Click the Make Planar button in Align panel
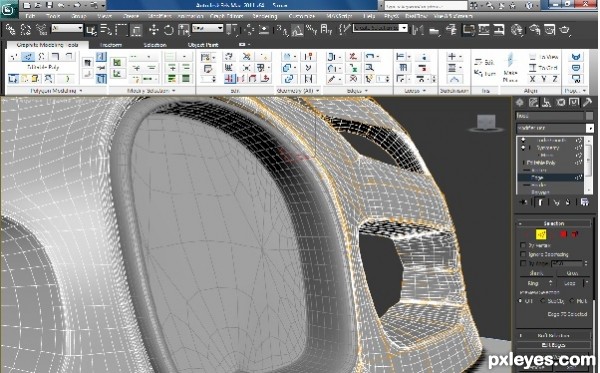Viewport: 600px width, 373px height. pyautogui.click(x=510, y=68)
